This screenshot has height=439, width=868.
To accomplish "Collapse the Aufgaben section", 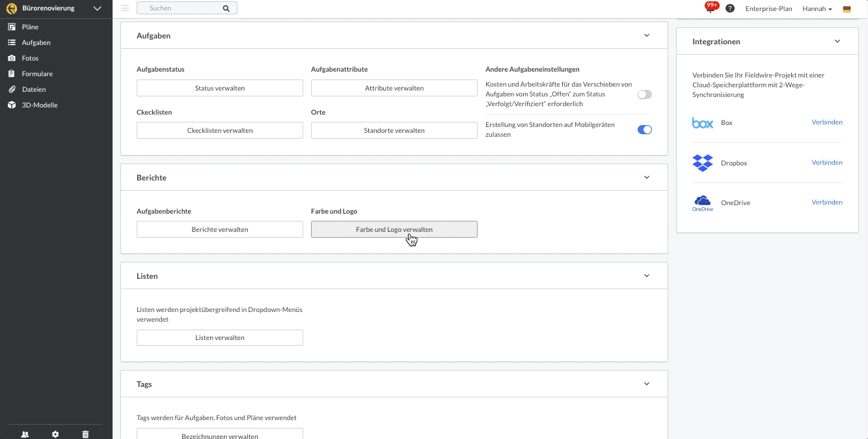I will [646, 36].
